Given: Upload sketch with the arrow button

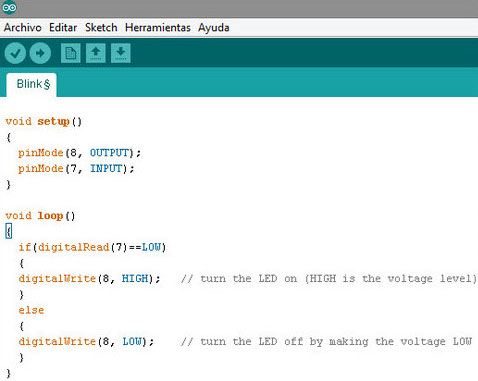Looking at the screenshot, I should (x=40, y=53).
